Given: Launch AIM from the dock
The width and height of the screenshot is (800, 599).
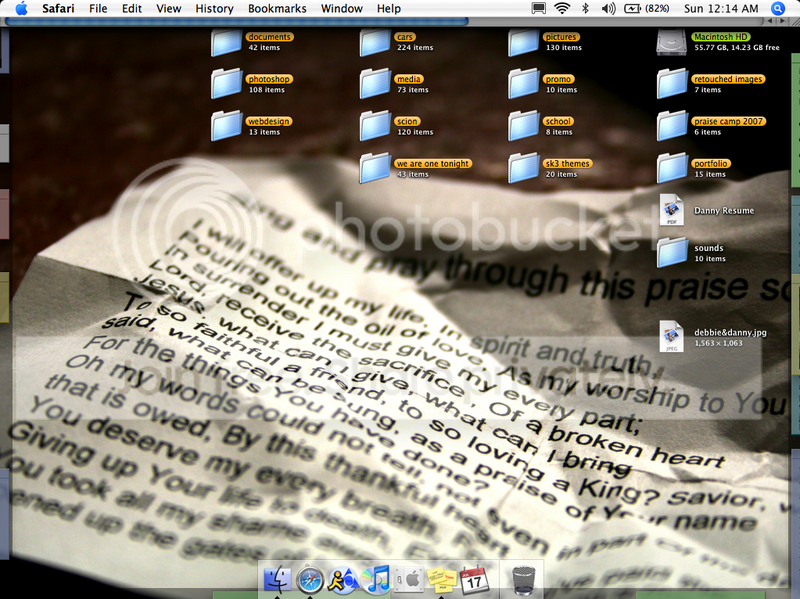Looking at the screenshot, I should click(x=343, y=578).
